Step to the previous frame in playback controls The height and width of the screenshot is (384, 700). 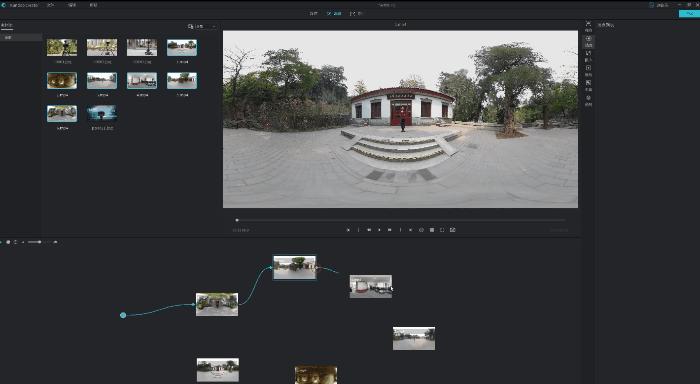point(369,230)
